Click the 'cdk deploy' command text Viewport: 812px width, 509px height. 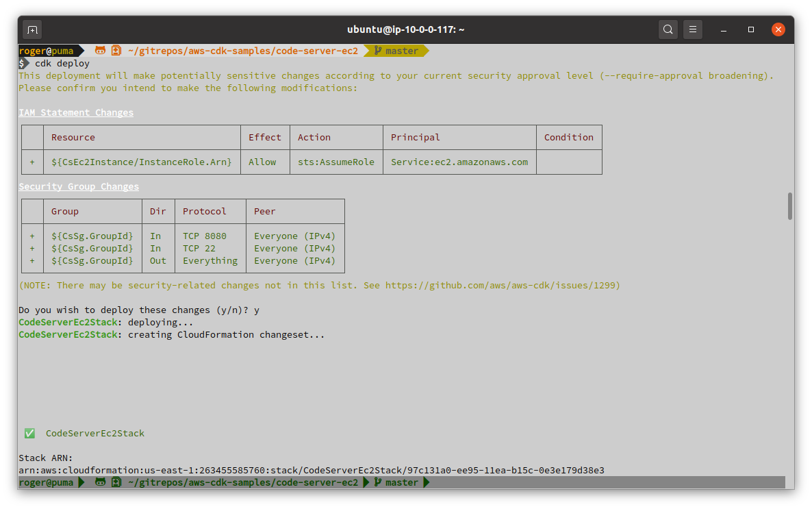62,63
